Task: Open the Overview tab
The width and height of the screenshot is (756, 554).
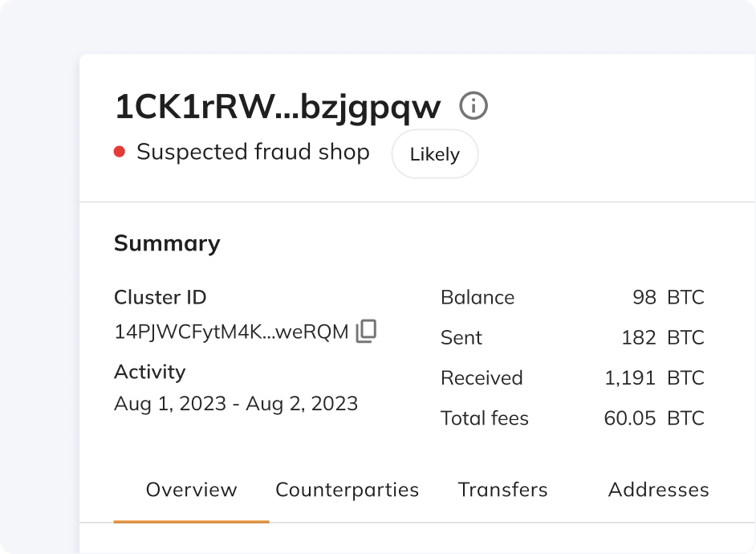Action: (191, 490)
